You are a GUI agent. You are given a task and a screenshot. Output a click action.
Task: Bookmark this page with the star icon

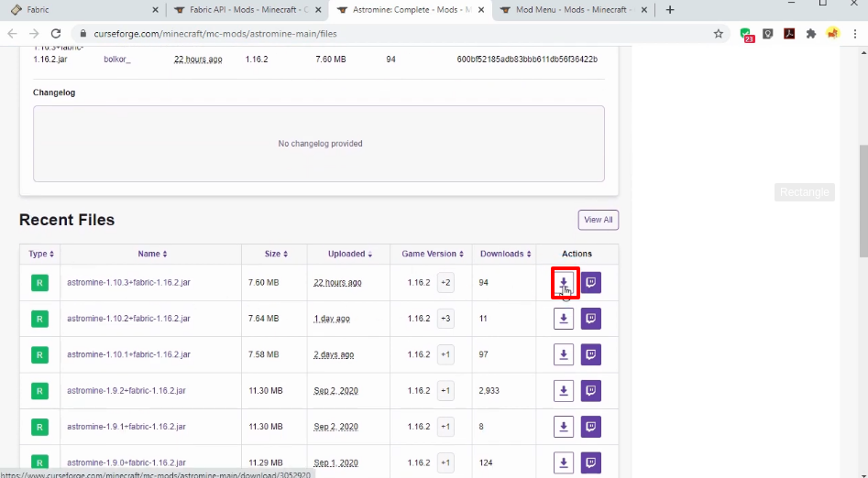(x=719, y=34)
